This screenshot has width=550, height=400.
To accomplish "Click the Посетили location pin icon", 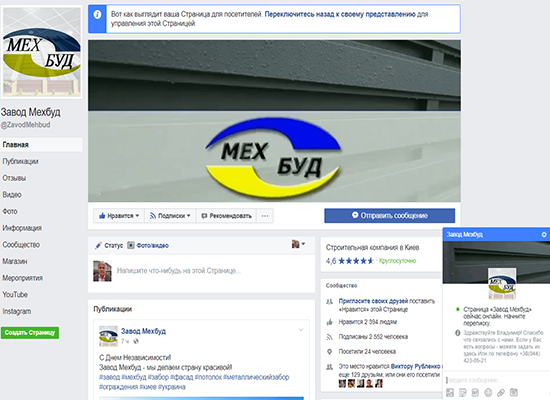I will click(329, 352).
